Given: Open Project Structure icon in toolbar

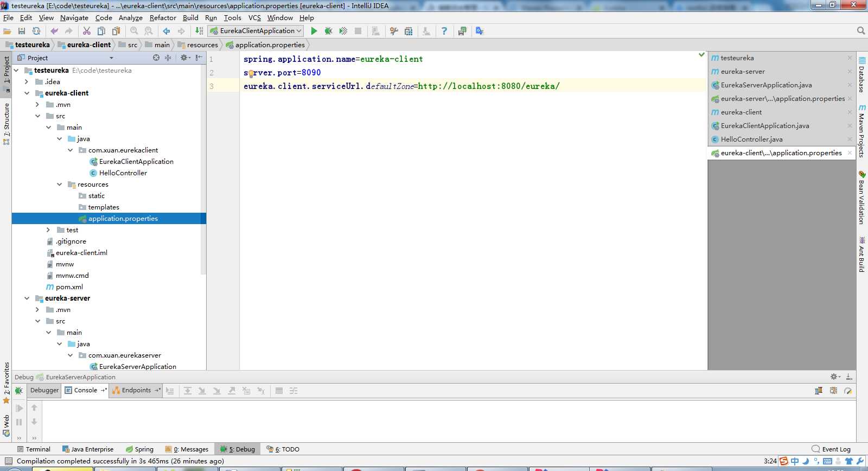Looking at the screenshot, I should (409, 31).
